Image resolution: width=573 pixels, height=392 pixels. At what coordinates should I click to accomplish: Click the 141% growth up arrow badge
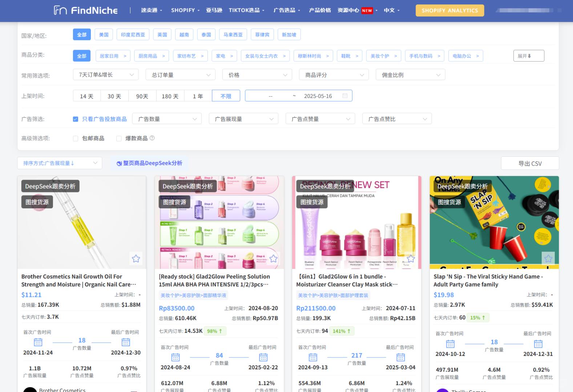click(x=342, y=331)
